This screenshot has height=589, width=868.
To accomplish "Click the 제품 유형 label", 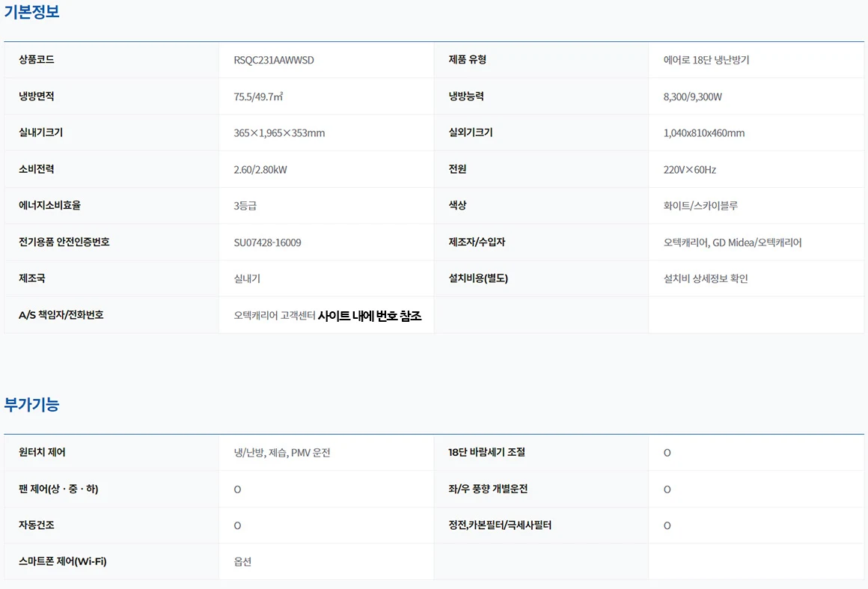I will (x=467, y=60).
